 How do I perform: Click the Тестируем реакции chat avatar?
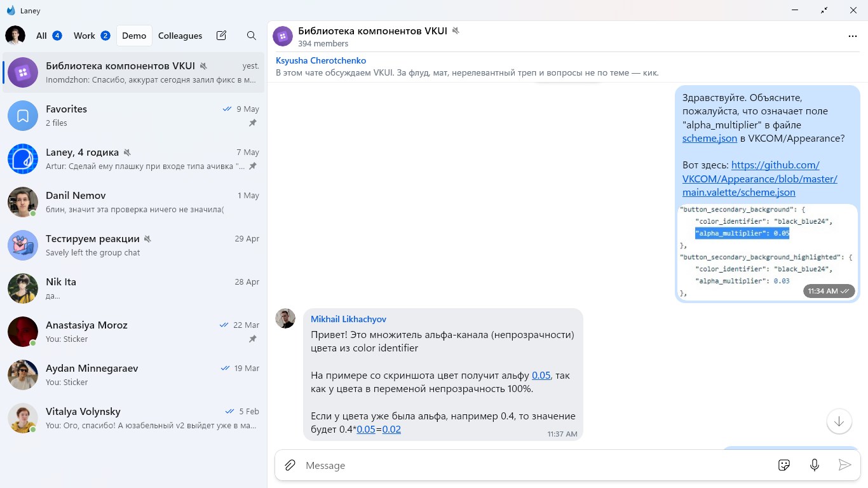(x=23, y=245)
